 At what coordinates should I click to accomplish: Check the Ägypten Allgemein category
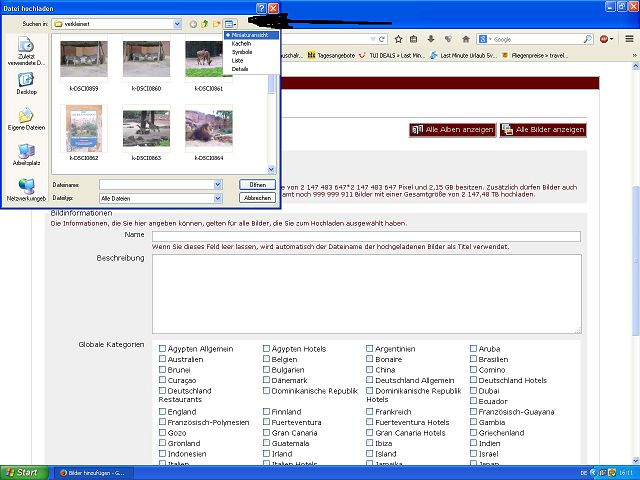tap(163, 349)
